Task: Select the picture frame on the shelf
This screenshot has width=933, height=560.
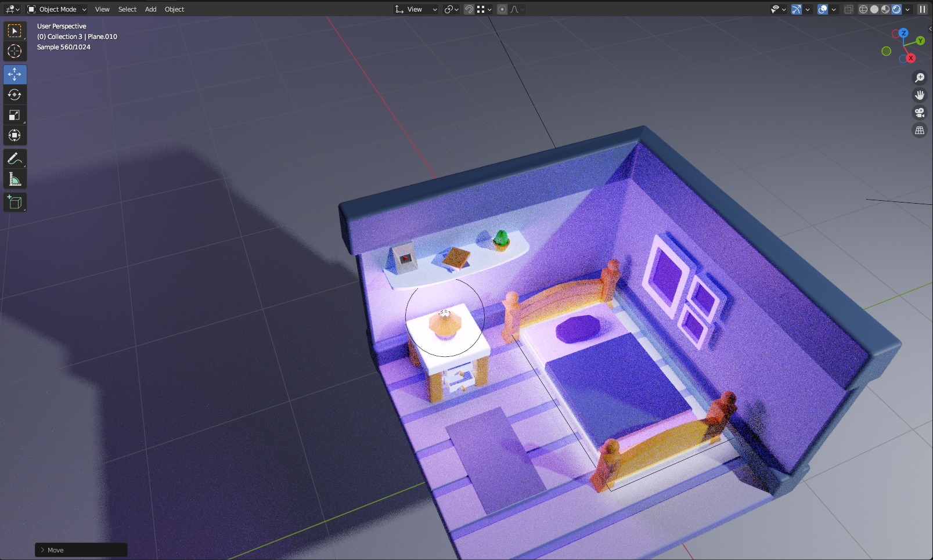Action: click(x=404, y=259)
